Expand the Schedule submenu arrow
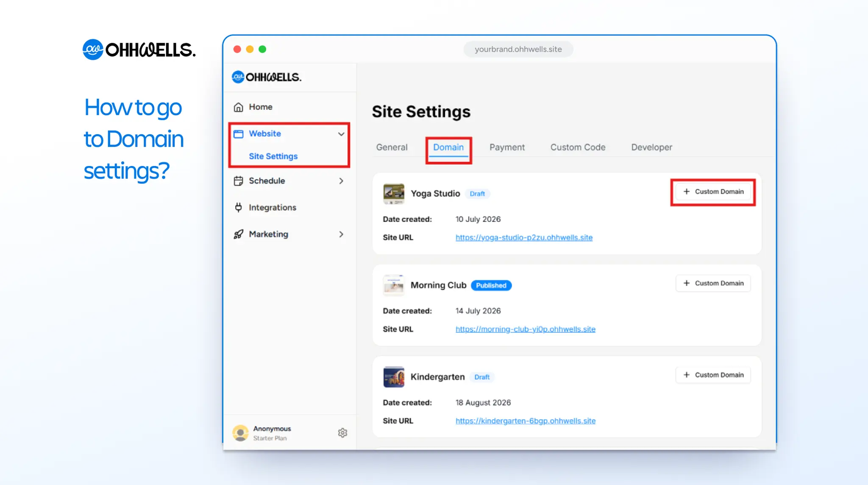The height and width of the screenshot is (485, 868). 341,181
